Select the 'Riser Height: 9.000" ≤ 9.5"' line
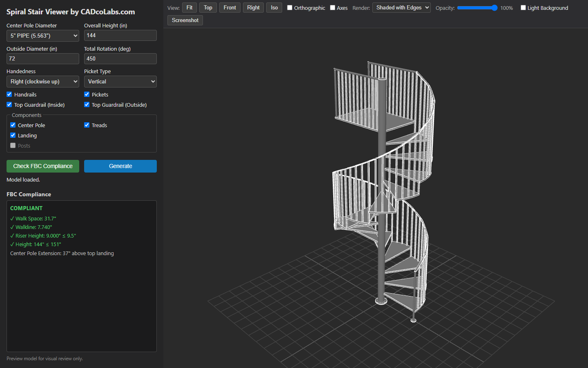The width and height of the screenshot is (588, 368). coord(43,236)
